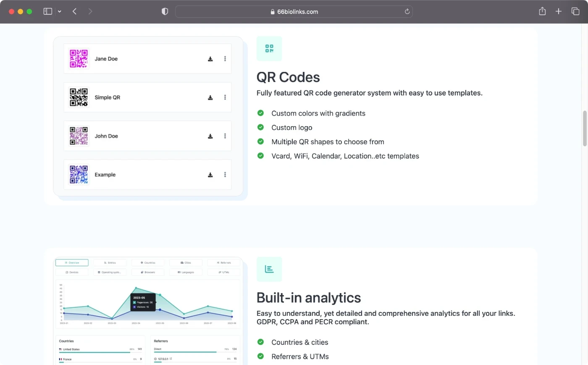The height and width of the screenshot is (365, 588).
Task: Expand the sidebar dropdown arrow in Safari
Action: point(60,12)
